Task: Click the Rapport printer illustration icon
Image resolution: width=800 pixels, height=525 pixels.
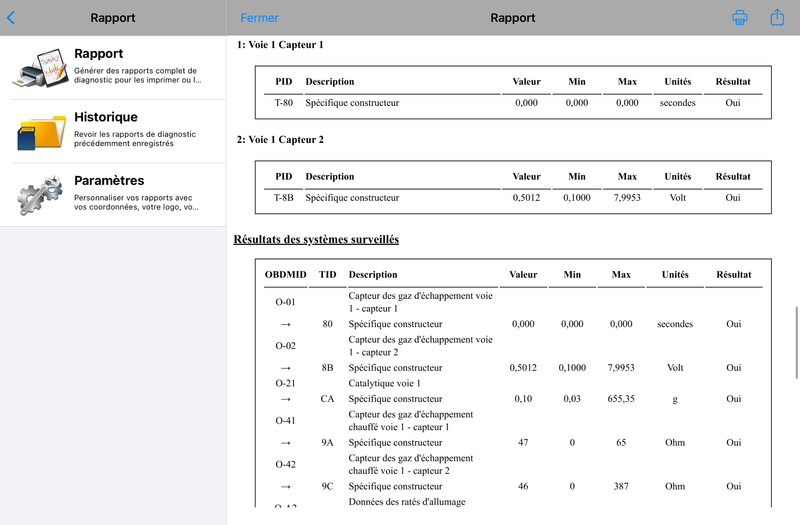Action: [x=41, y=67]
